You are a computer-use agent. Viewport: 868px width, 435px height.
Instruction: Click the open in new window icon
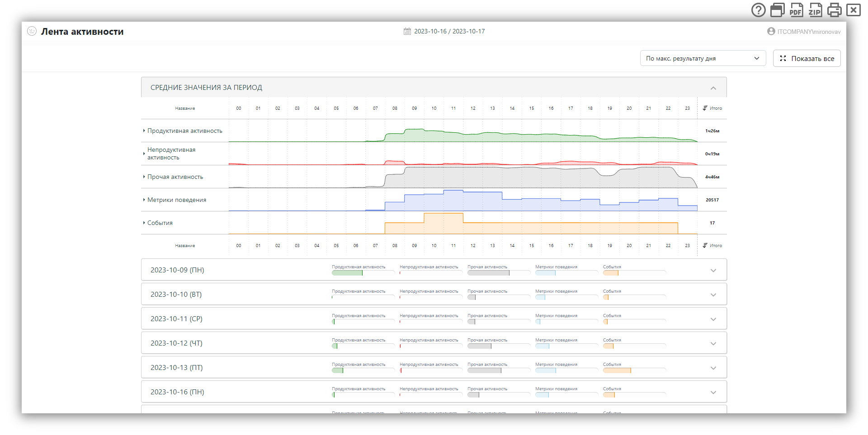coord(777,10)
